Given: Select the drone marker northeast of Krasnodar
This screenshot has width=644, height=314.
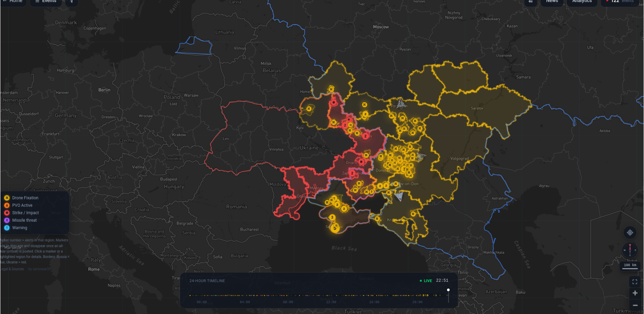Looking at the screenshot, I should click(413, 214).
